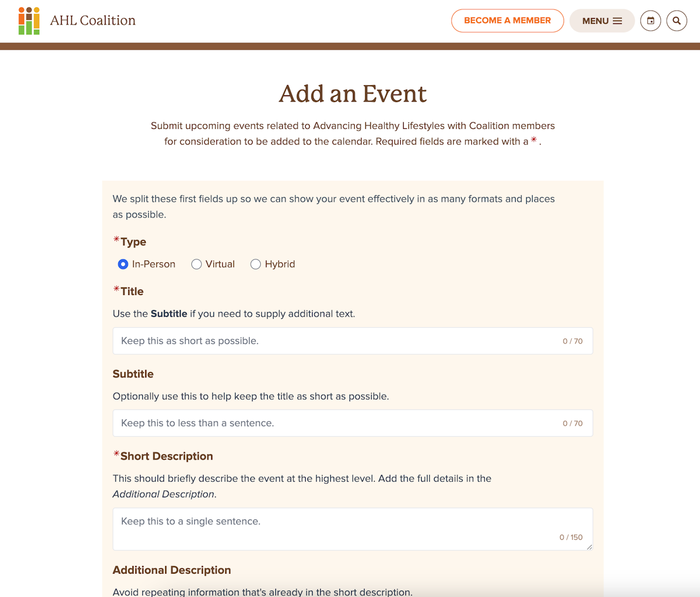
Task: Open the MENU hamburger button
Action: 602,21
